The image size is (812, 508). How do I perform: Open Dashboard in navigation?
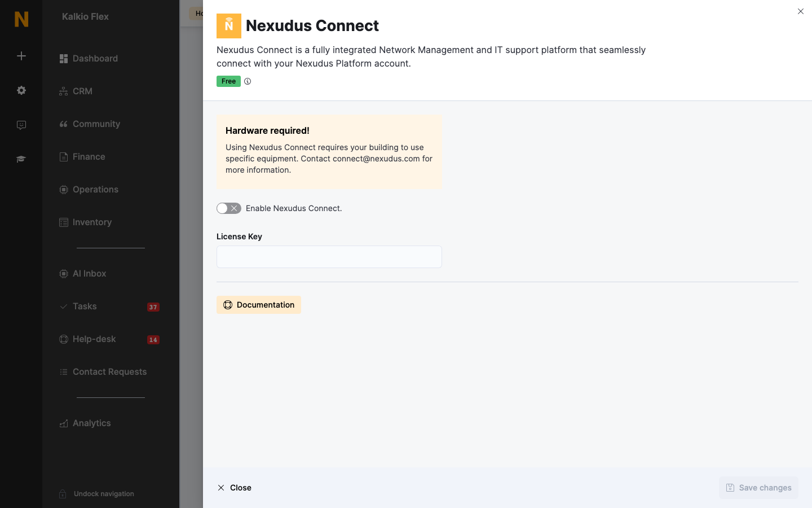89,59
